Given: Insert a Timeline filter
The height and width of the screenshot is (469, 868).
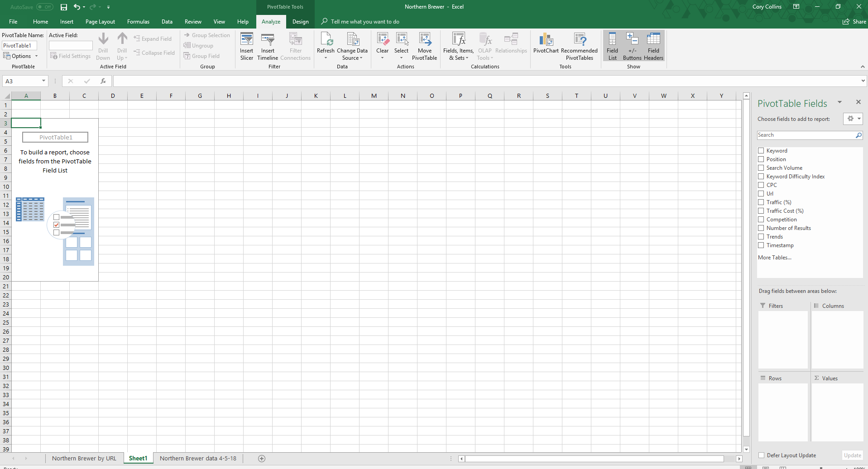Looking at the screenshot, I should coord(268,46).
